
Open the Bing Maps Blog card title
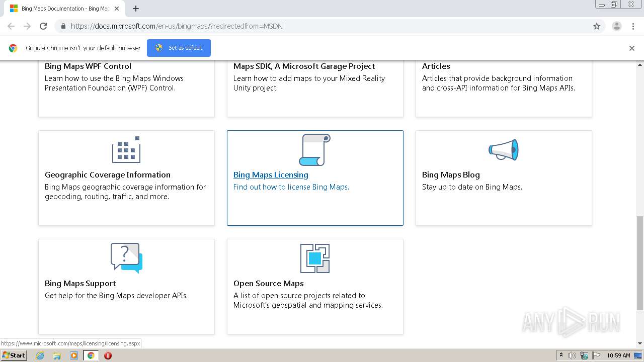(x=451, y=175)
